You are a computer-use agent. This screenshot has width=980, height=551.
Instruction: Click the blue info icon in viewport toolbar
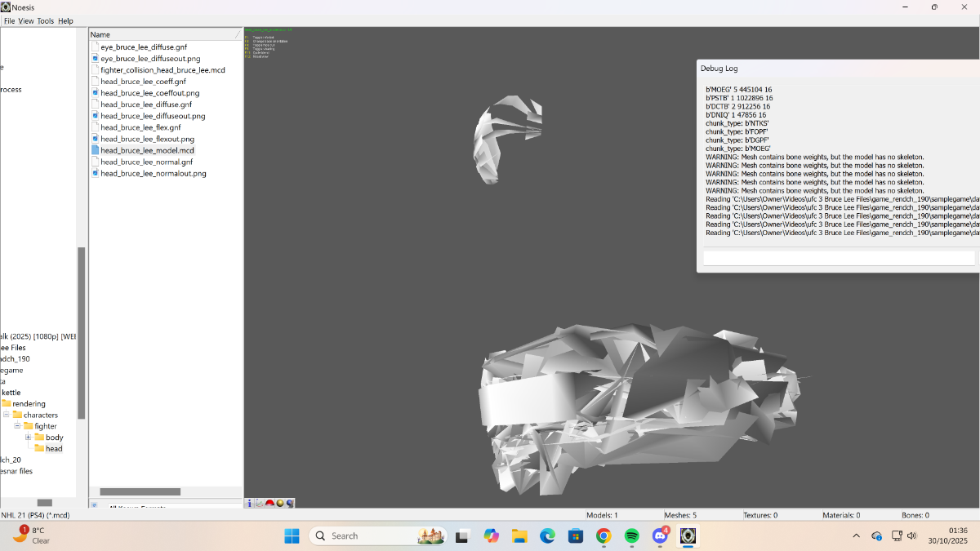click(x=250, y=504)
